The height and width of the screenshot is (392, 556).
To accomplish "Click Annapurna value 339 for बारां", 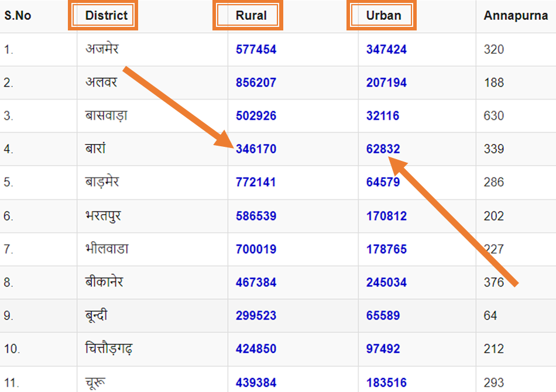I will tap(494, 149).
